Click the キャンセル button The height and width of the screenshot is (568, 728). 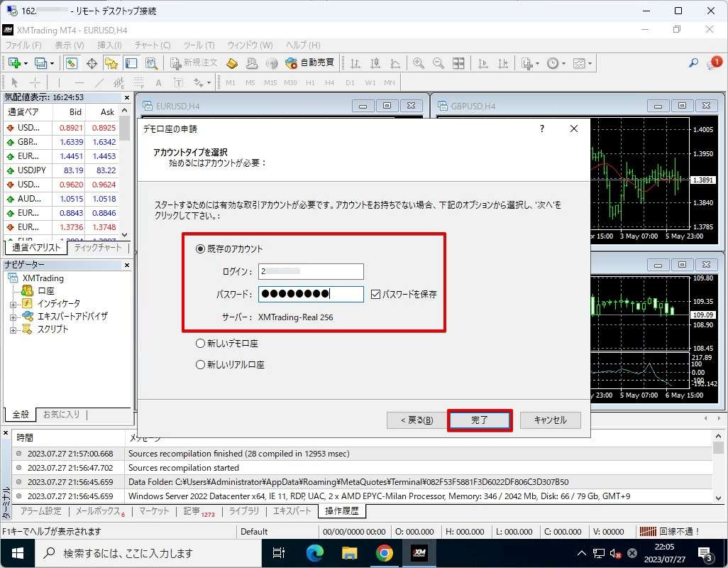550,420
